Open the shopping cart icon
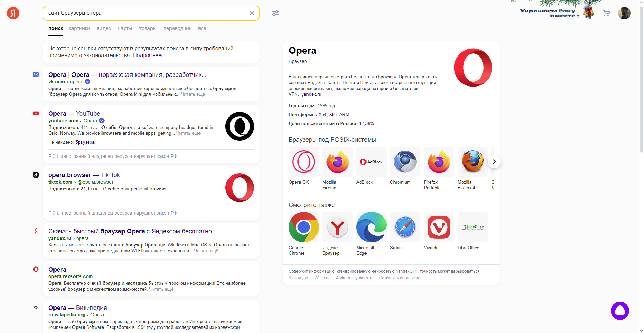 pos(606,13)
